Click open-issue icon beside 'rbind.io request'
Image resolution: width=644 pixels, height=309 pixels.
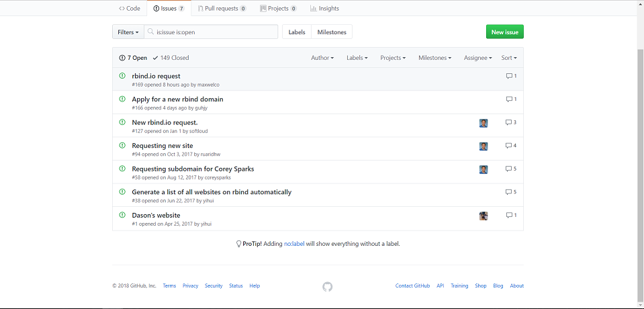coord(122,76)
